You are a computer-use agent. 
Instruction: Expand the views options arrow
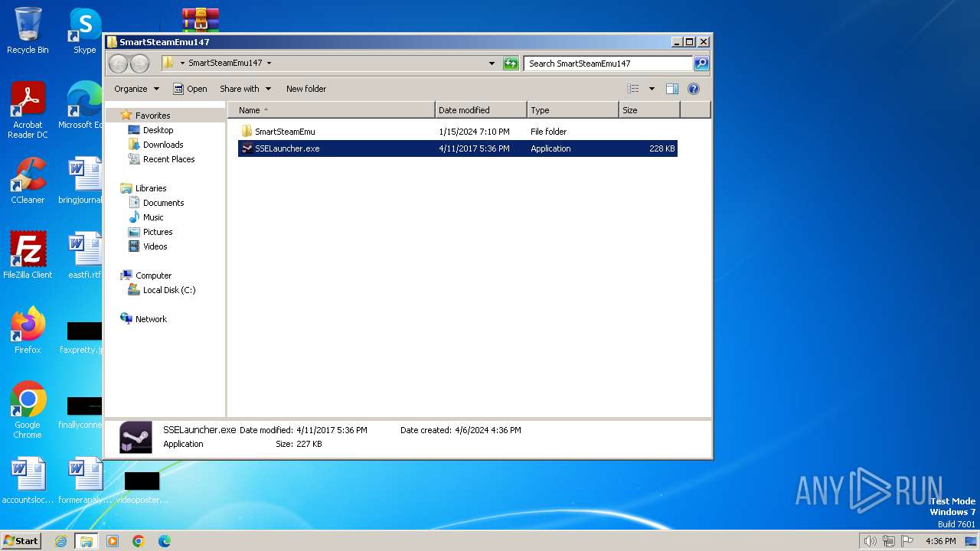(x=652, y=89)
